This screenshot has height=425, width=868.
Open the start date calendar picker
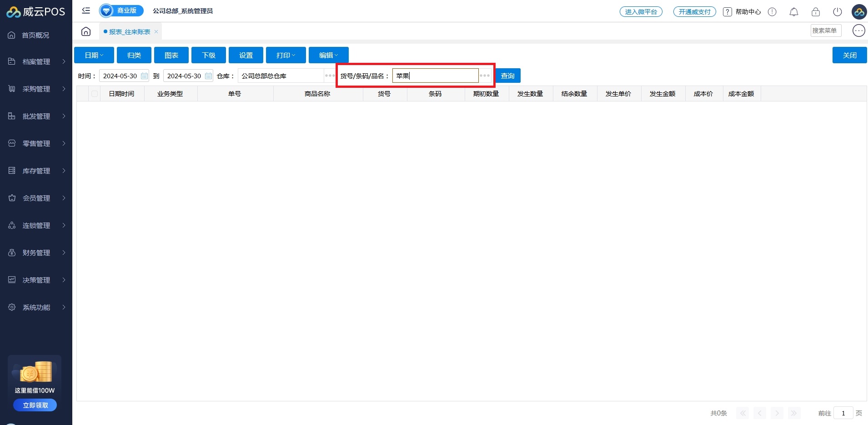(144, 76)
